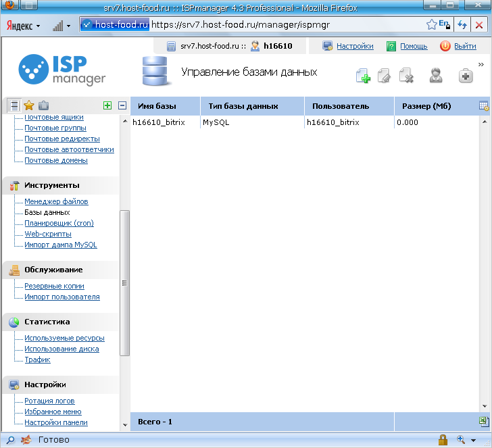This screenshot has height=448, width=492.
Task: Bookmark the page with the star icon
Action: [x=431, y=25]
